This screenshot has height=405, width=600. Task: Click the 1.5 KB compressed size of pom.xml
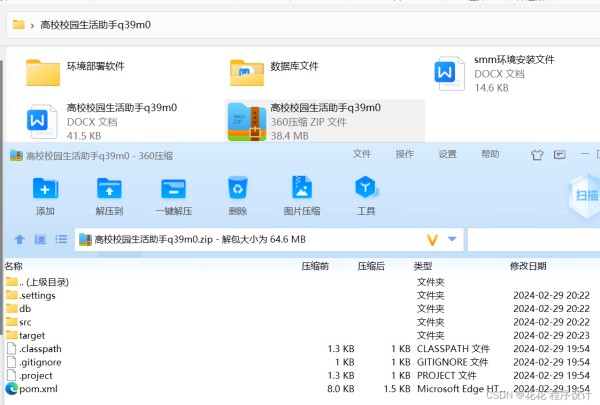pyautogui.click(x=397, y=389)
